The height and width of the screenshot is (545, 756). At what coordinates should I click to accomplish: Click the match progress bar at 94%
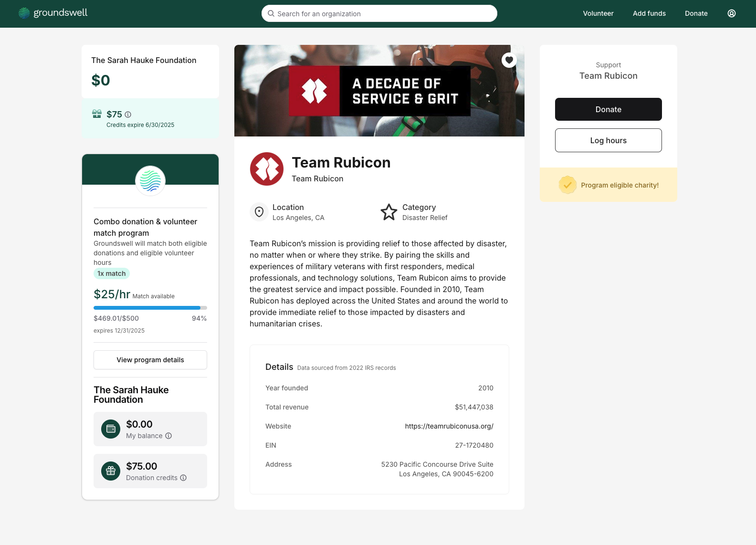[x=150, y=308]
